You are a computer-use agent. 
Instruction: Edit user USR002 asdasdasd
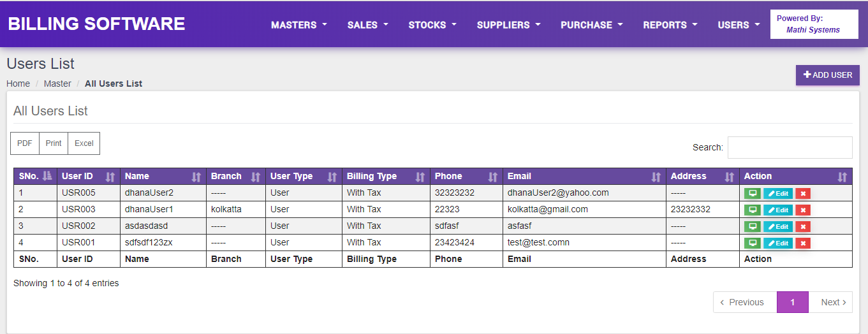[x=778, y=226]
